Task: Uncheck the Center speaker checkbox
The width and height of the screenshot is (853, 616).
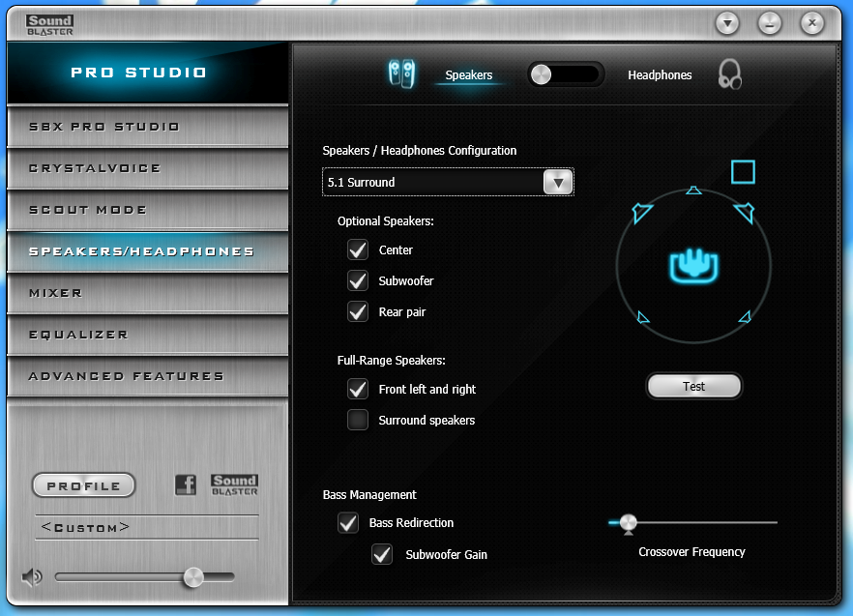Action: click(358, 249)
